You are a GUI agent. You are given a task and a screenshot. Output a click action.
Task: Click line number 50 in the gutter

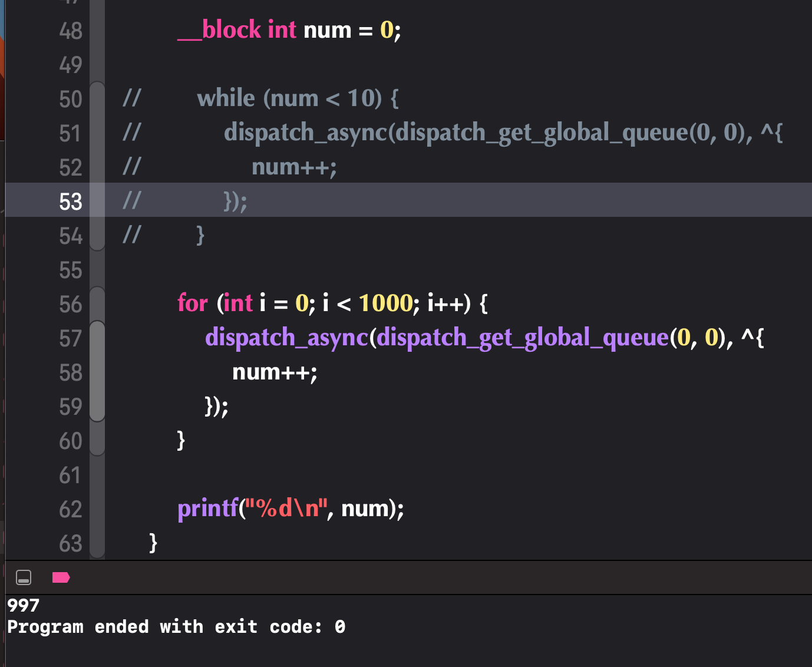point(71,99)
